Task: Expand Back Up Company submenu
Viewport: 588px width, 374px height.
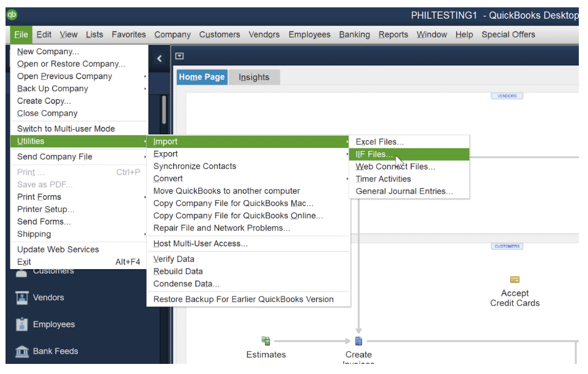Action: click(79, 89)
